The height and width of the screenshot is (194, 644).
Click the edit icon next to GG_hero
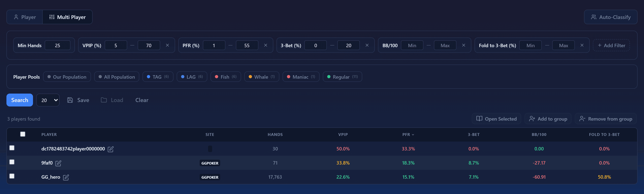tap(66, 177)
